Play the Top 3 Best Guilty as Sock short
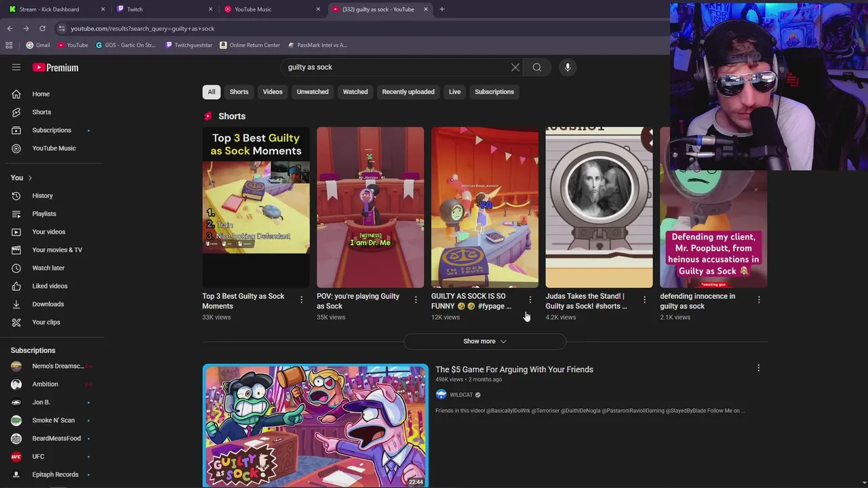 click(x=256, y=207)
